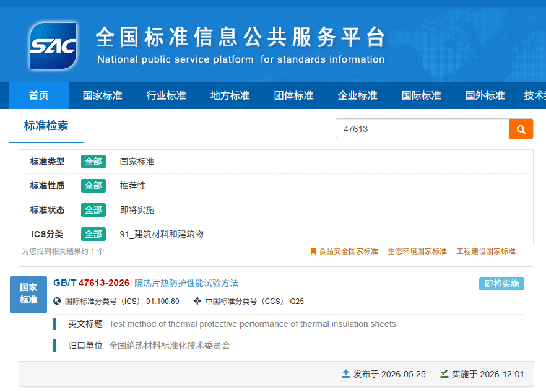Click the 实施于 2026-12-01 date
The height and width of the screenshot is (392, 546).
[488, 374]
